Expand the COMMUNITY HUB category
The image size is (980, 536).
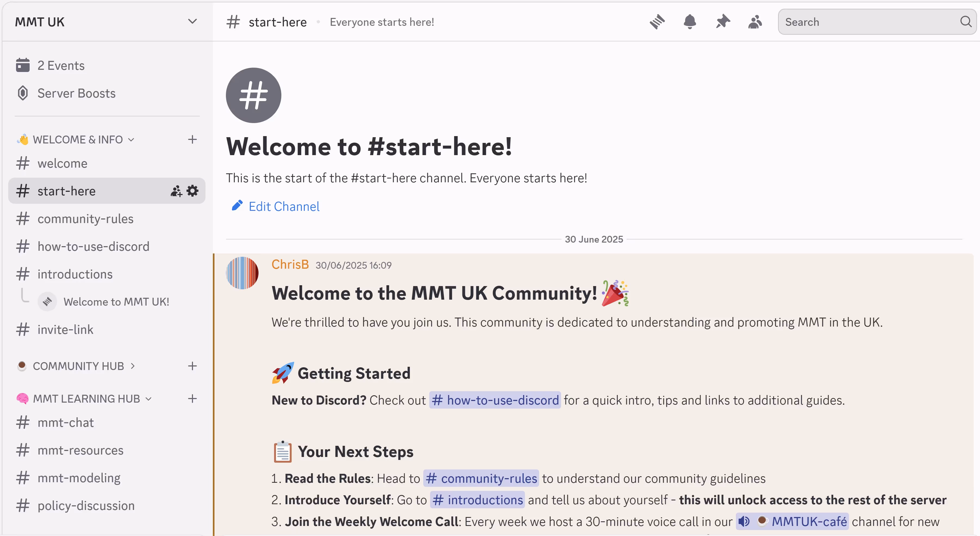click(x=78, y=366)
